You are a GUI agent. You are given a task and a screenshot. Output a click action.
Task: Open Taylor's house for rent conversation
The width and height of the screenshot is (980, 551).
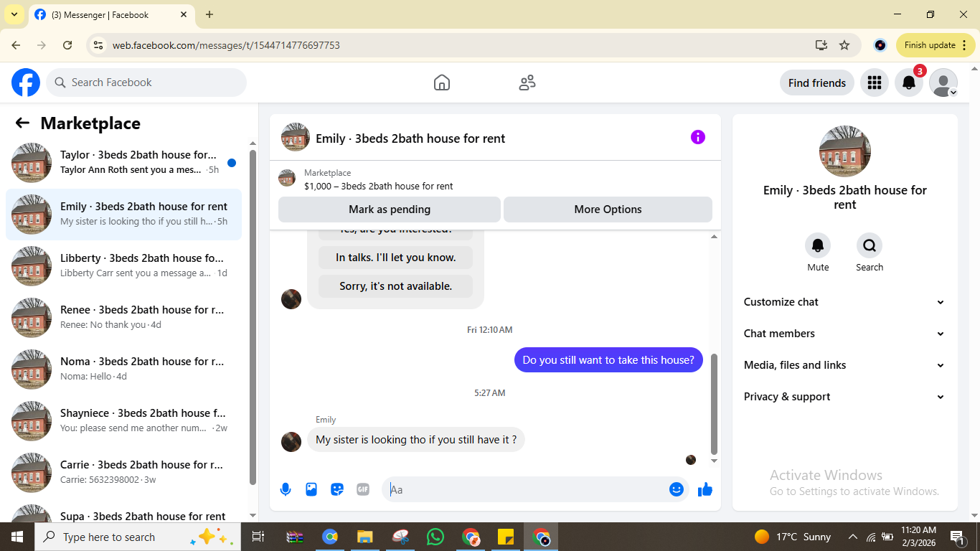123,163
